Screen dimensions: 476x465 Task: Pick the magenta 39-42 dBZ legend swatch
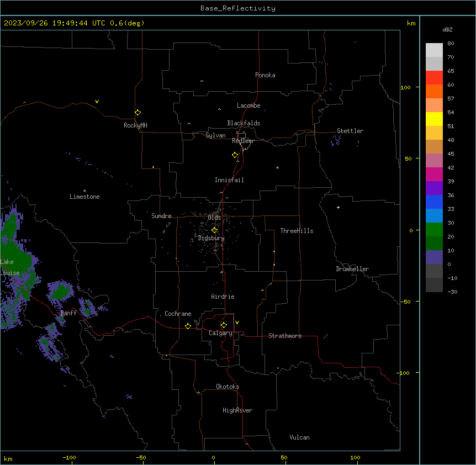click(434, 174)
